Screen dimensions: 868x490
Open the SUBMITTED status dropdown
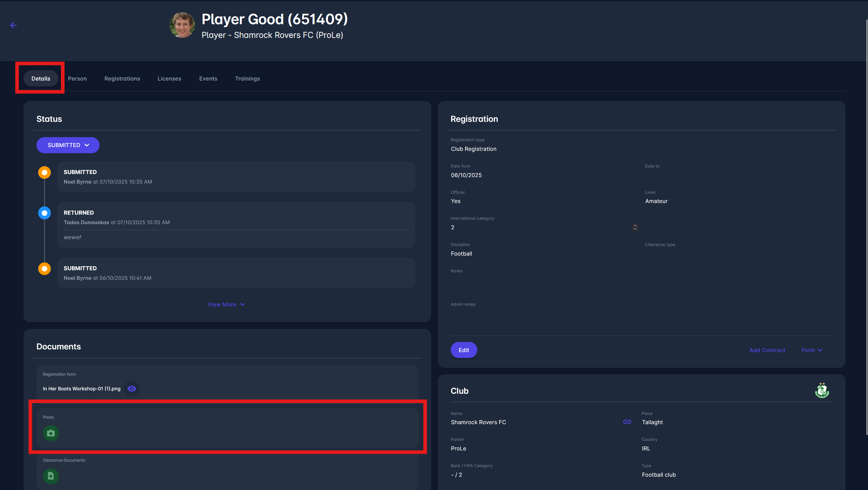[68, 145]
